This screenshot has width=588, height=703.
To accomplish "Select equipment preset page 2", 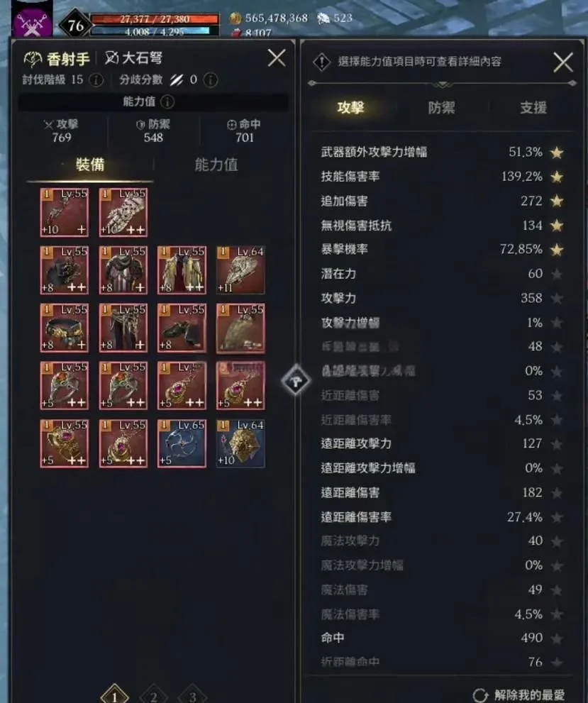I will coord(154,697).
